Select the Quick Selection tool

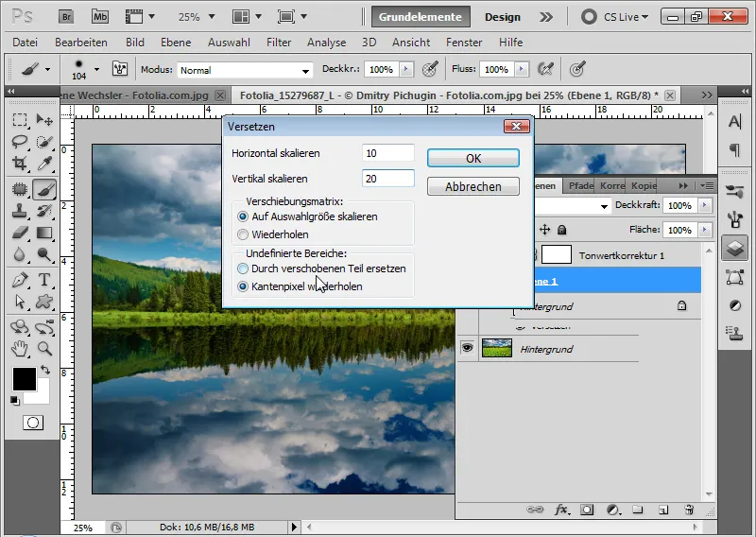tap(44, 142)
